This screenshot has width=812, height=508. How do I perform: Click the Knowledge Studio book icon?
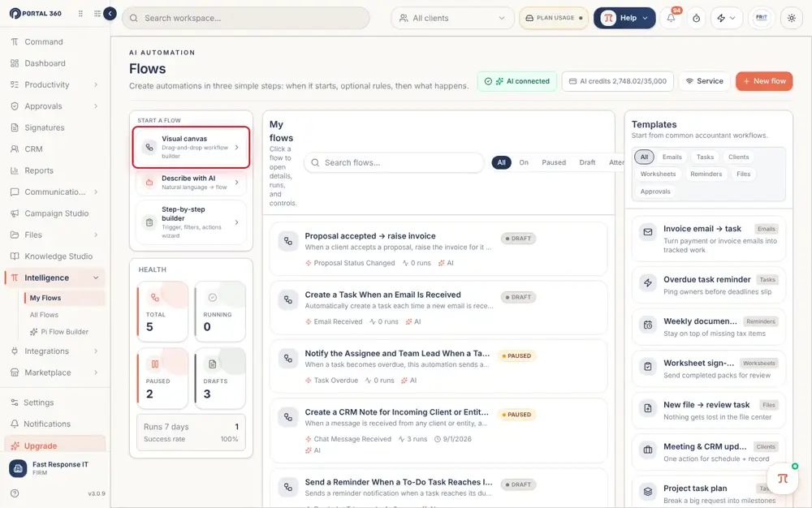pos(15,256)
